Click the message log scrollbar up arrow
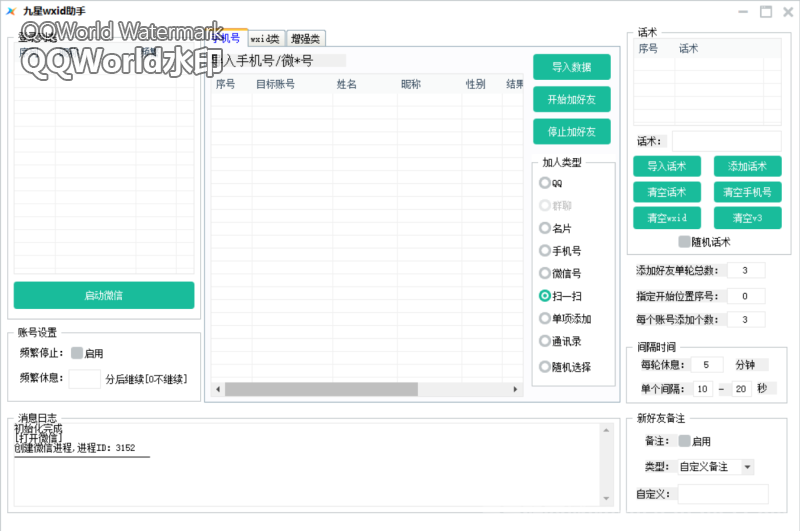 pyautogui.click(x=606, y=430)
